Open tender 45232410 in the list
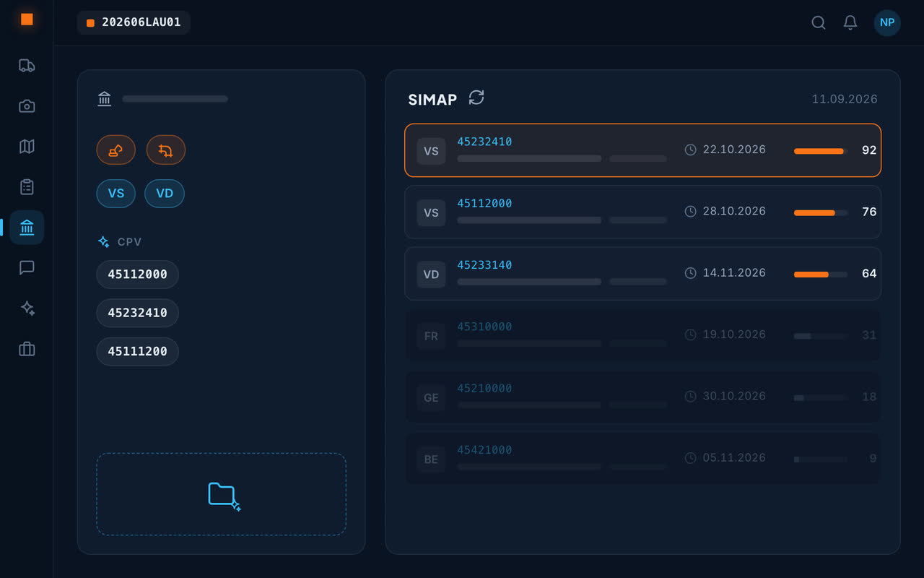This screenshot has width=924, height=578. [642, 150]
